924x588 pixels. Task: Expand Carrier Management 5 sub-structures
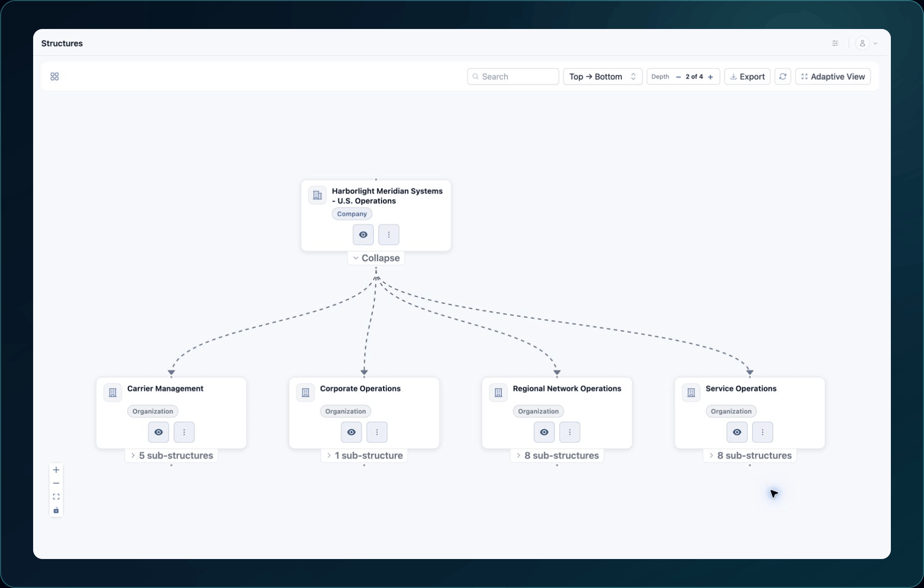[171, 455]
